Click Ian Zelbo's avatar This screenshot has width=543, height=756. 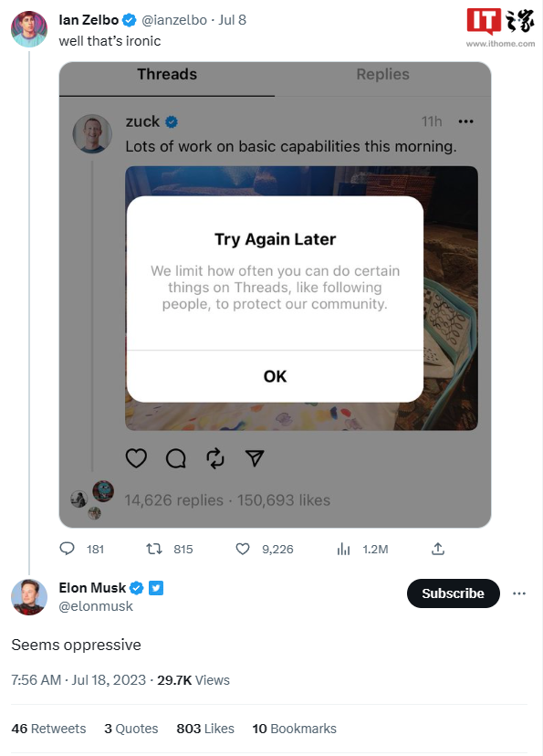point(29,29)
